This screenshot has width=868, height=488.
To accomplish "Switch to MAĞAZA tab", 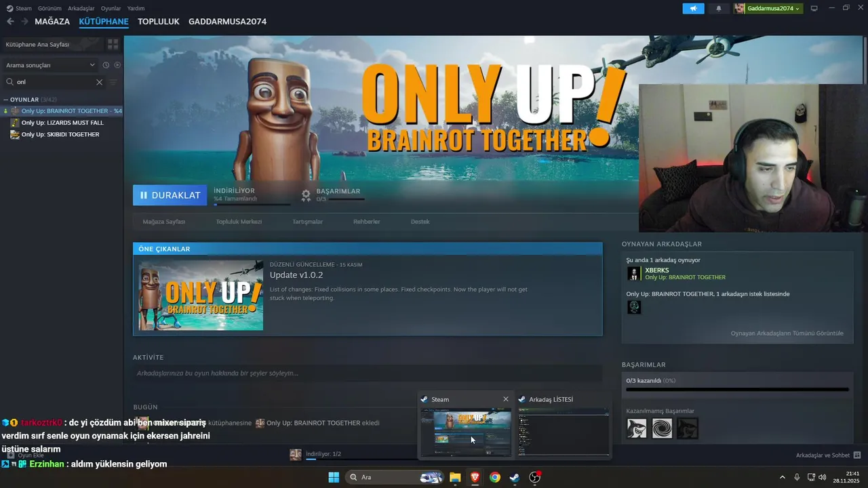I will [x=52, y=22].
